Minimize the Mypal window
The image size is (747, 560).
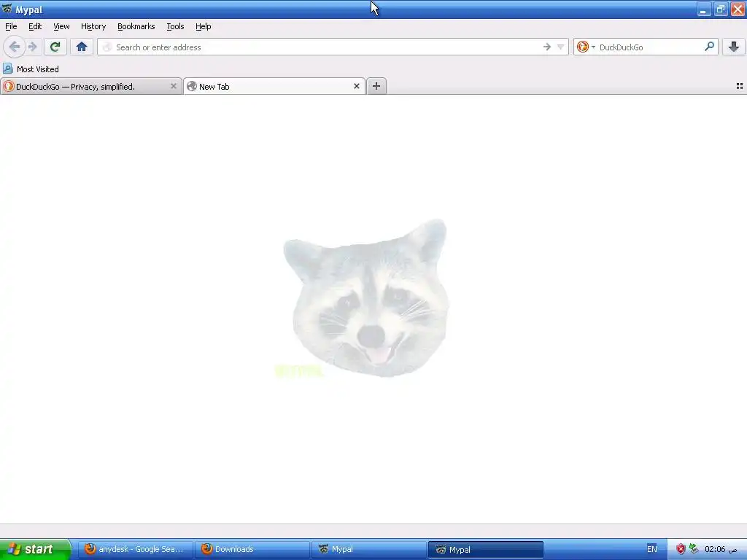coord(704,9)
